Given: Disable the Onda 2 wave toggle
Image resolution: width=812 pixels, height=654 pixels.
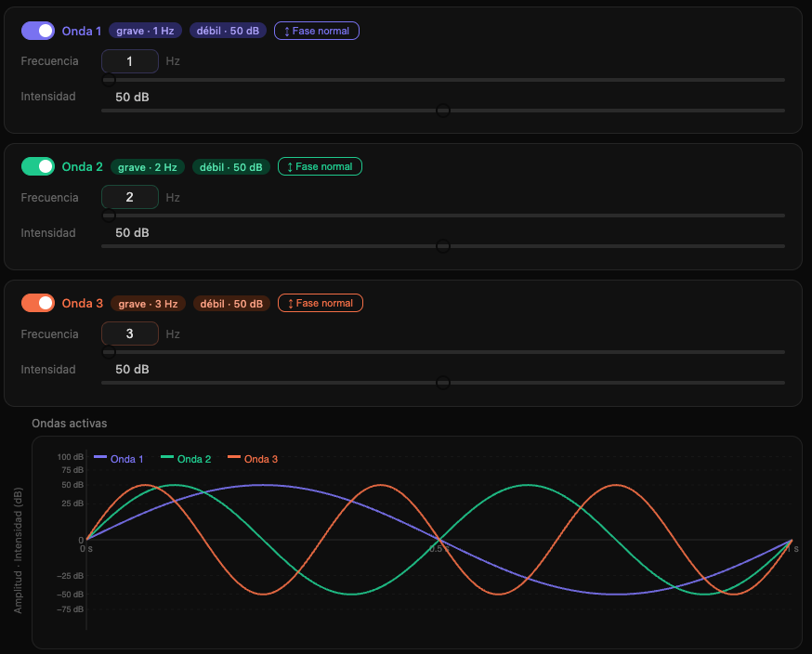Looking at the screenshot, I should tap(38, 166).
